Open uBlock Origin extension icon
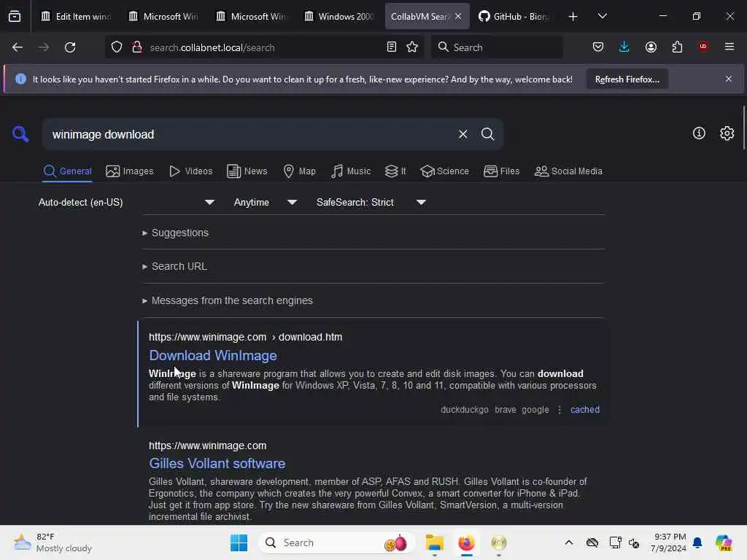 click(703, 47)
